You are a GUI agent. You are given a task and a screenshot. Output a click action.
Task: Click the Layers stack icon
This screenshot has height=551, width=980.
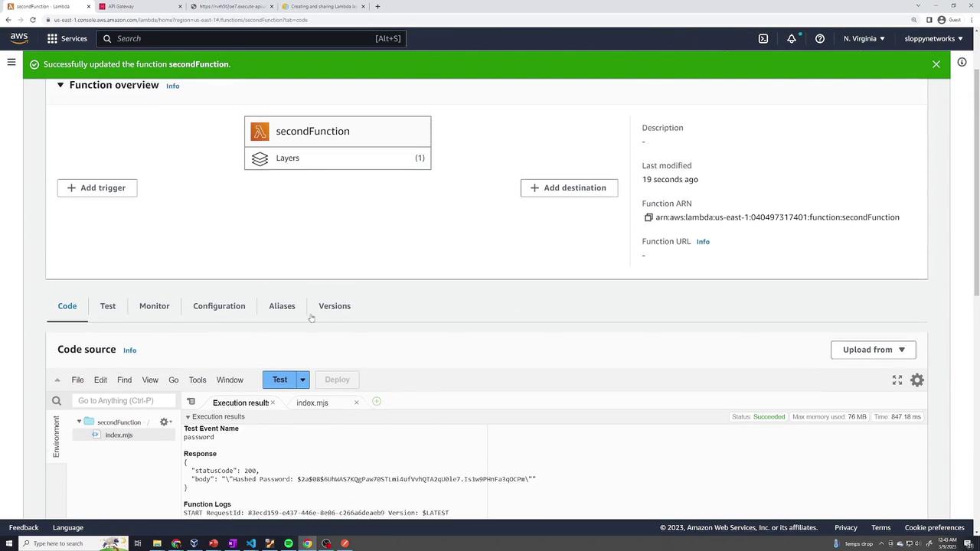click(x=260, y=158)
